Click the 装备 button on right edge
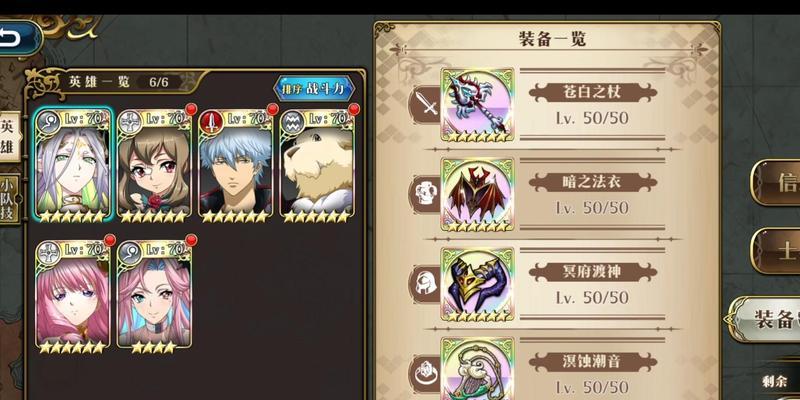Image resolution: width=800 pixels, height=400 pixels. 765,319
